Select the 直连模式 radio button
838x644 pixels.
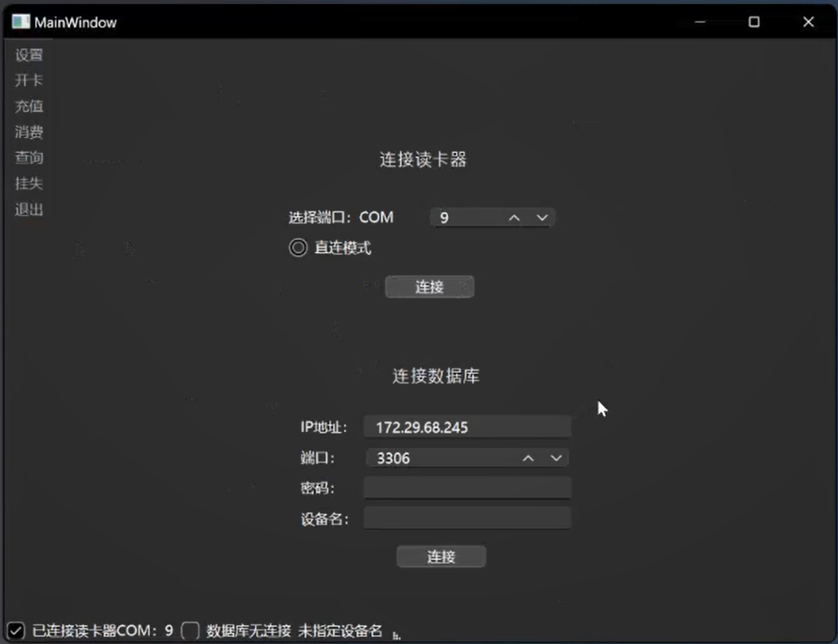coord(298,247)
